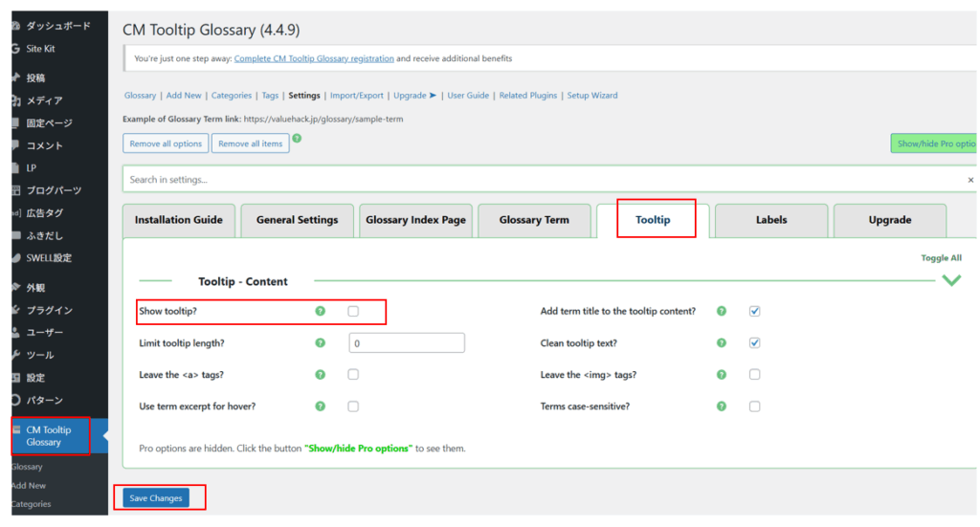Viewport: 980px width, 527px height.
Task: Open ユーザー (Users) in the sidebar
Action: pos(44,332)
